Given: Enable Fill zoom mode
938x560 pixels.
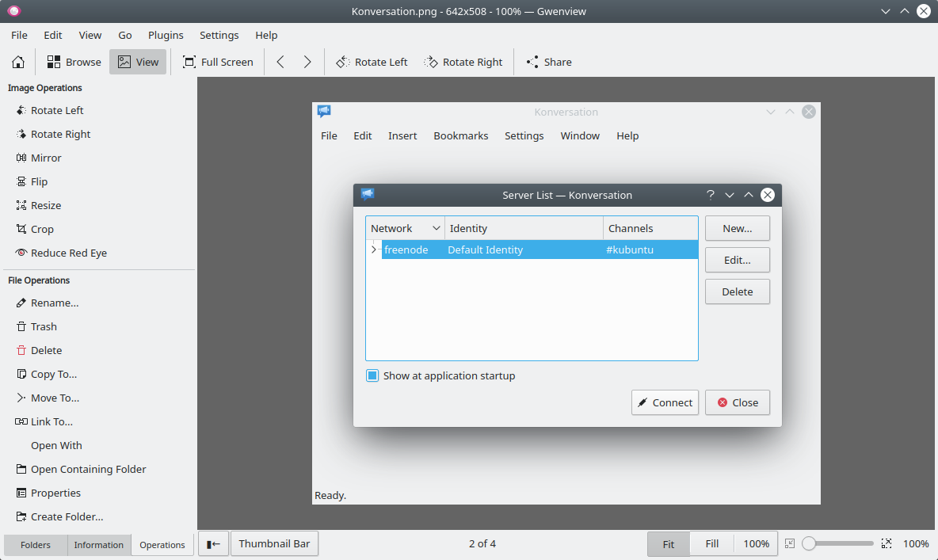Looking at the screenshot, I should [711, 544].
